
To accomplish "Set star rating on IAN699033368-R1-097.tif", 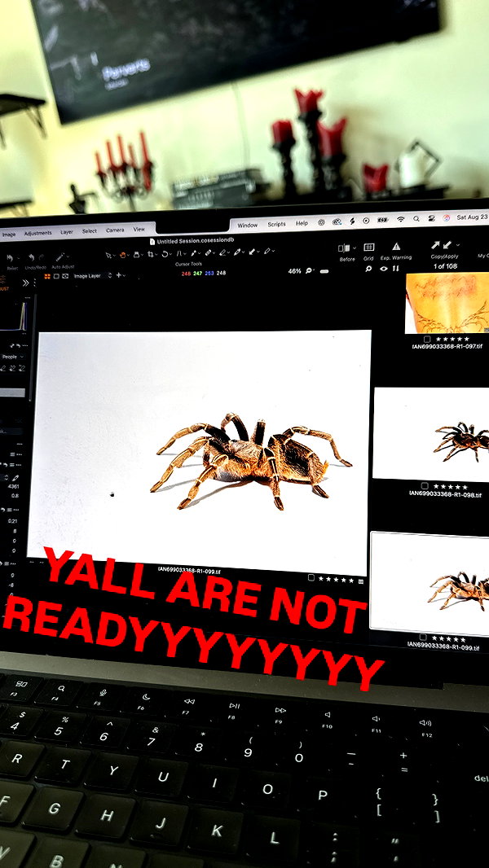I will click(x=452, y=339).
